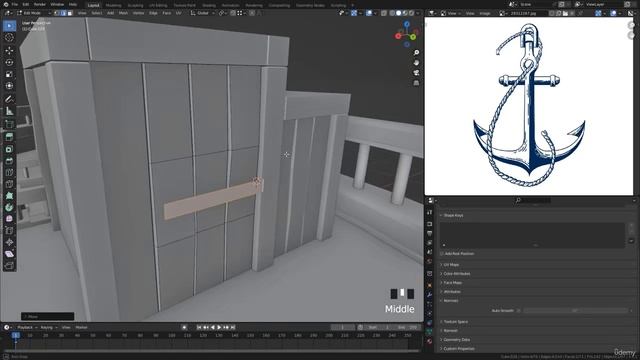This screenshot has width=640, height=360.
Task: Expand the Texture Space panel
Action: click(455, 322)
